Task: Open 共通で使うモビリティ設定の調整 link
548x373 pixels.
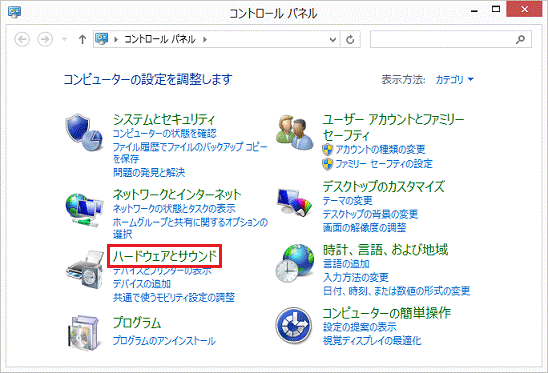Action: [x=174, y=298]
